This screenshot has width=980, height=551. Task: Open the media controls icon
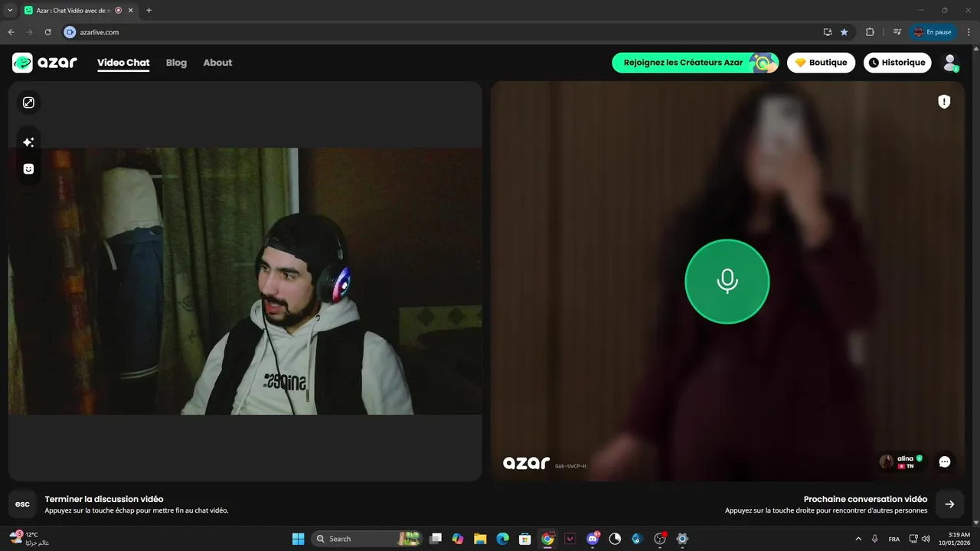click(x=897, y=32)
